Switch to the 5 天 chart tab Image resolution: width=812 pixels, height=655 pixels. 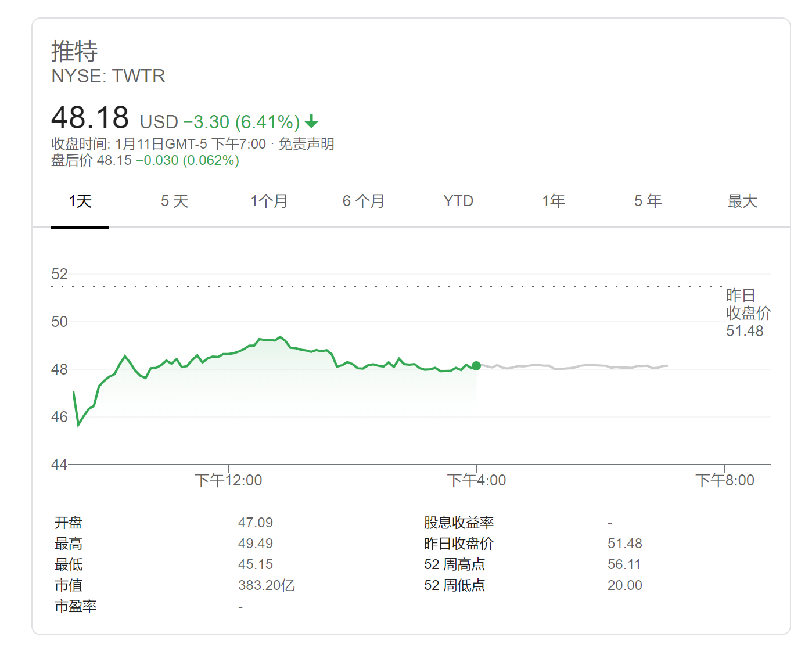coord(174,201)
